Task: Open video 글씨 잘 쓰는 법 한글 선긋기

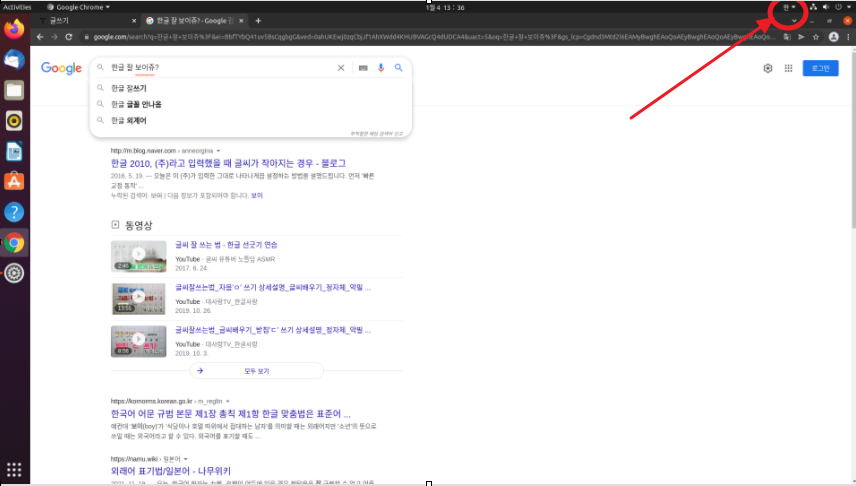Action: coord(226,245)
